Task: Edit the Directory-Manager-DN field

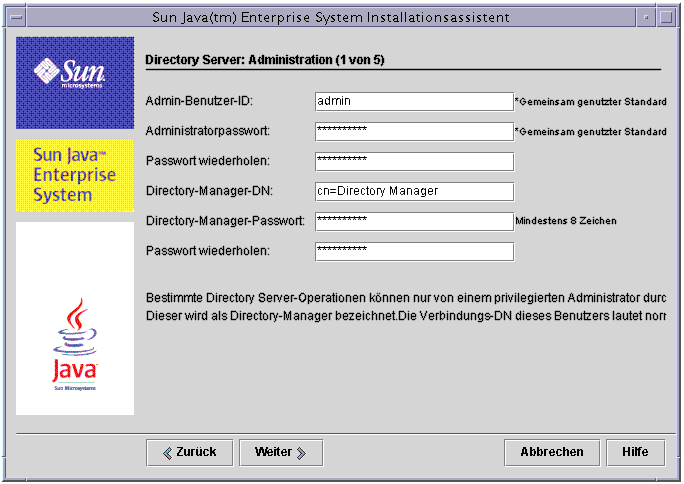Action: pyautogui.click(x=414, y=191)
